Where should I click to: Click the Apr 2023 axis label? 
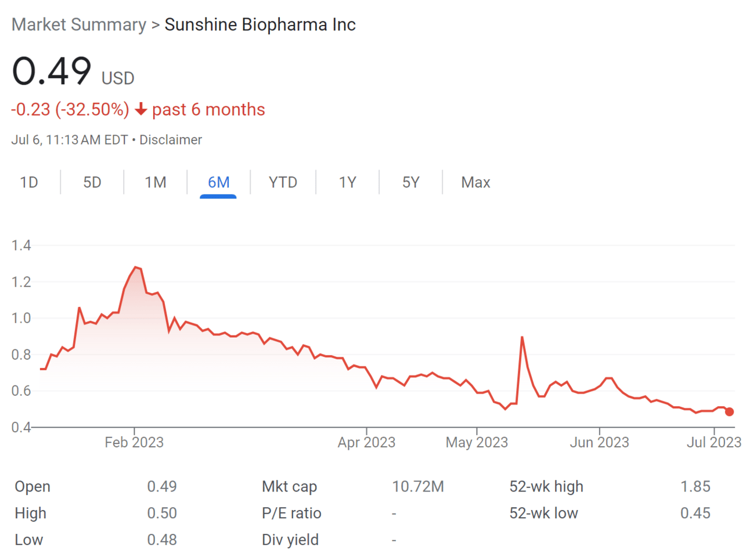coord(366,443)
